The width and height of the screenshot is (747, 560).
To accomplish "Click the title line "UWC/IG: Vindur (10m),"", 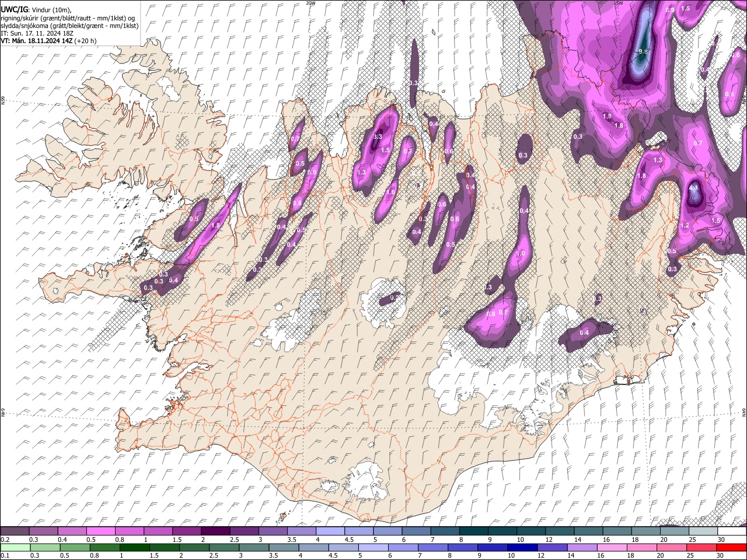I will point(36,10).
